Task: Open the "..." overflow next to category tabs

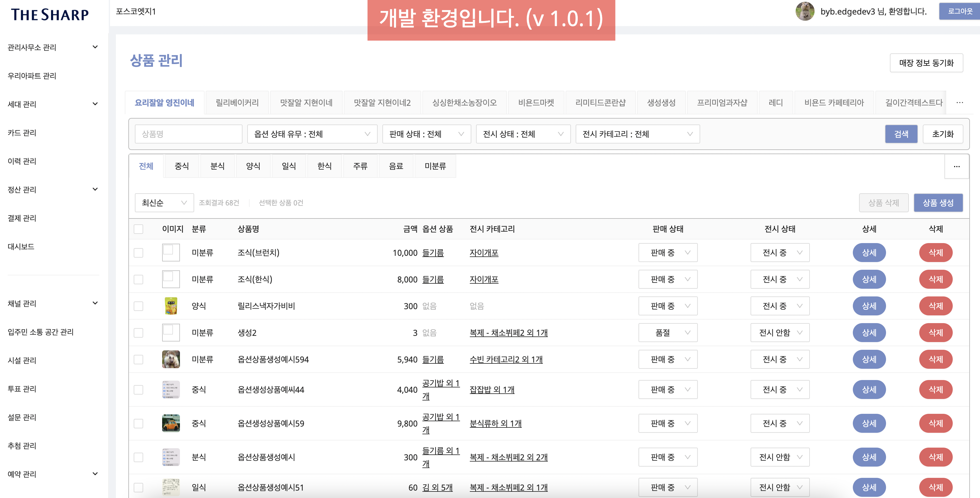Action: (x=957, y=166)
